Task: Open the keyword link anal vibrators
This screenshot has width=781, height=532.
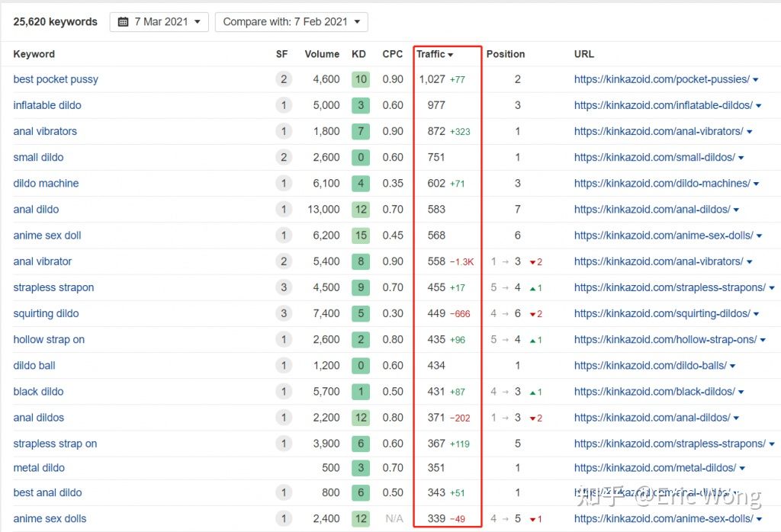Action: tap(45, 131)
